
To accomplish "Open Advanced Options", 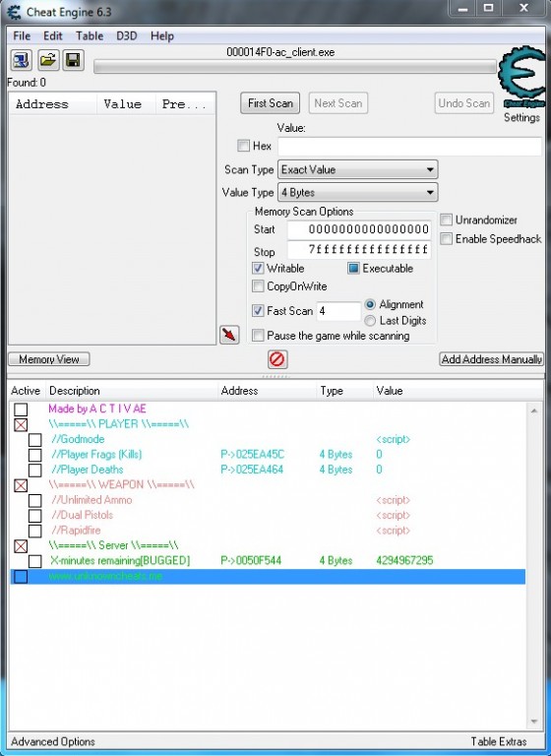I will (x=53, y=741).
